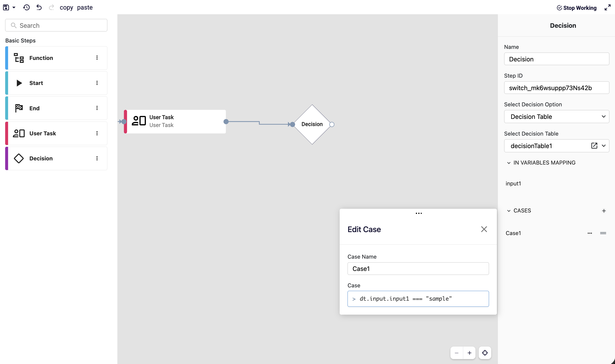Open version history clock icon
This screenshot has width=615, height=364.
pos(26,7)
